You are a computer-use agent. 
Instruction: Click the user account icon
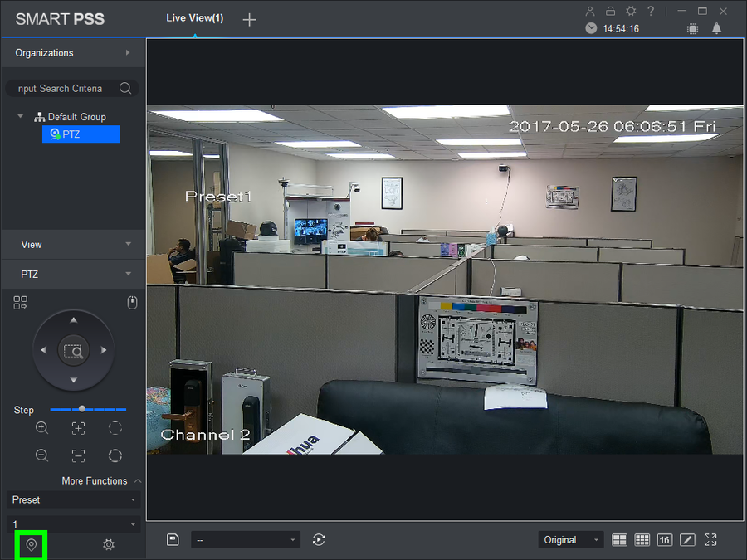tap(590, 12)
